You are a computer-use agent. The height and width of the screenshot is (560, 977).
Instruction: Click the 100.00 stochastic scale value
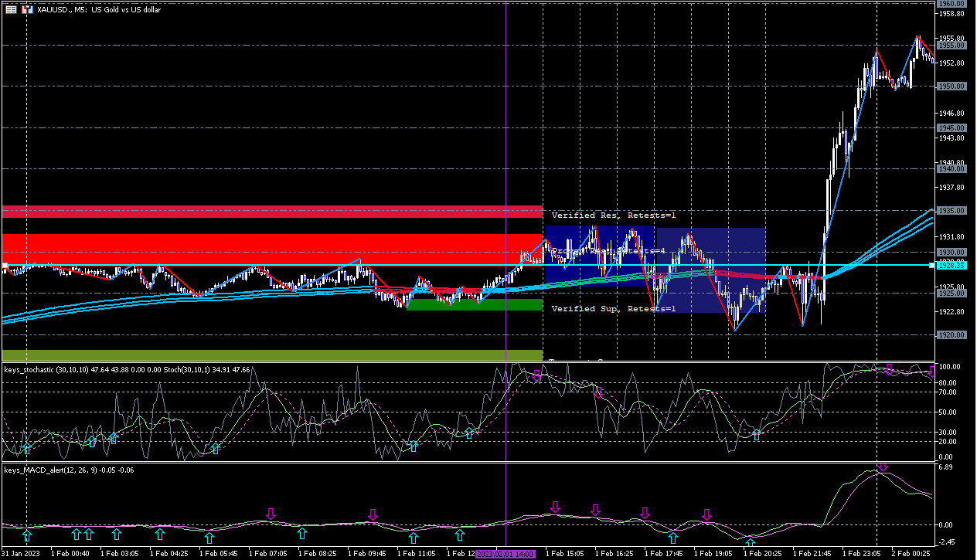[x=950, y=367]
